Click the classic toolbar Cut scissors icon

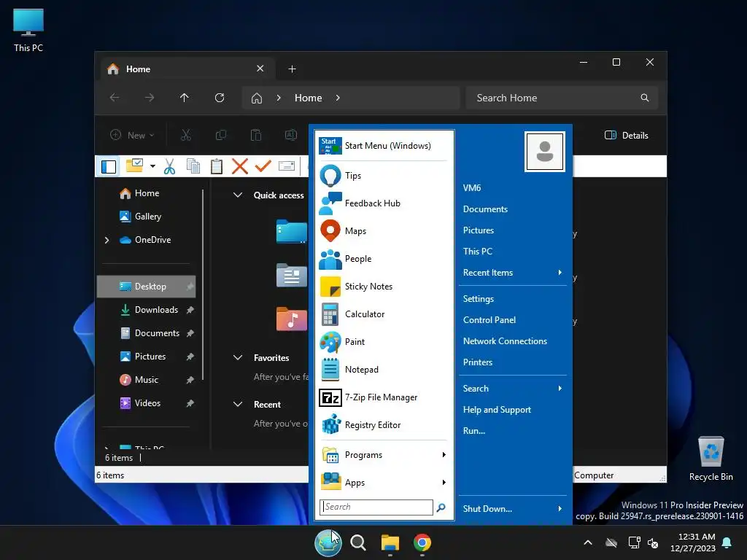(x=169, y=166)
